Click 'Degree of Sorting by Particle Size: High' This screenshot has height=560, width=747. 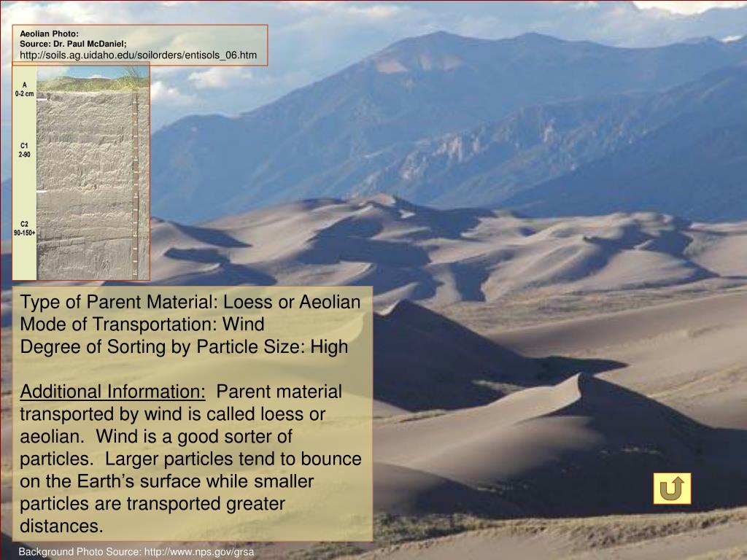[184, 346]
